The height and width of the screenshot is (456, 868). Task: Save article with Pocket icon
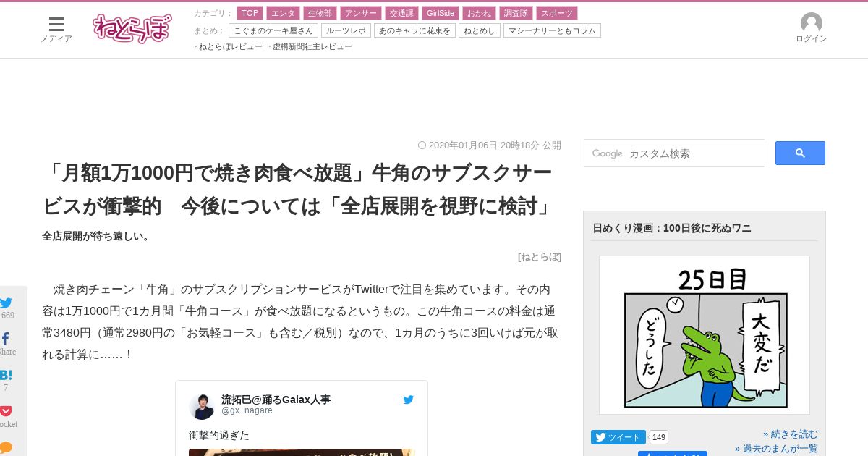click(6, 411)
